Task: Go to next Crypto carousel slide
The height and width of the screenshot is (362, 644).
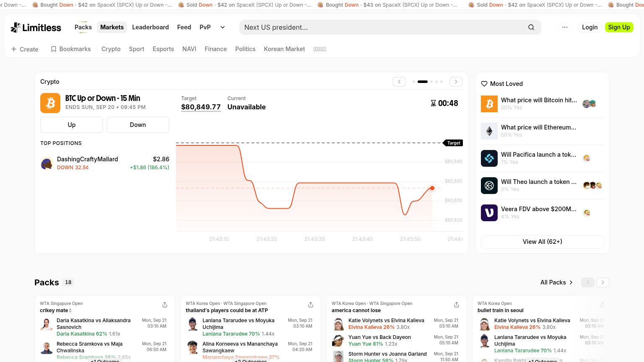Action: tap(456, 82)
